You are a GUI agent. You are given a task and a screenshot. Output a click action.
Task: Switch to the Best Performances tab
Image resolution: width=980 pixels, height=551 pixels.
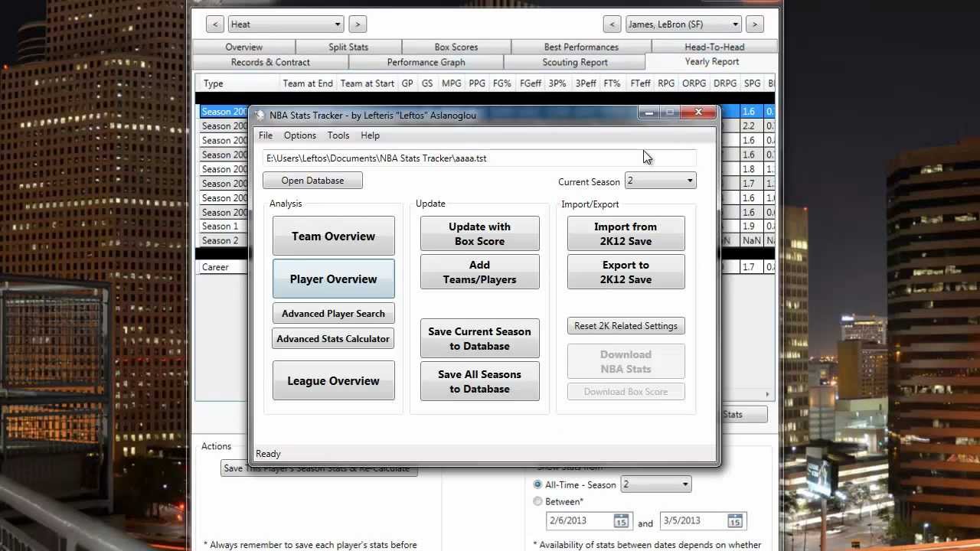(581, 47)
